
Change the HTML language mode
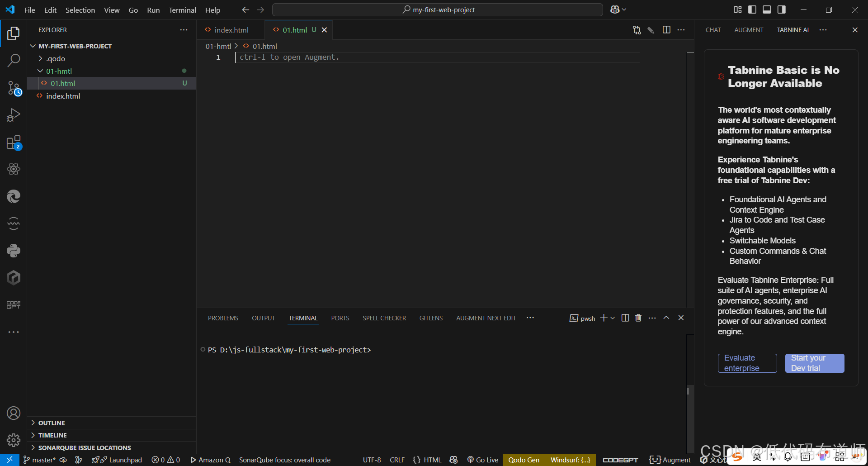(433, 460)
